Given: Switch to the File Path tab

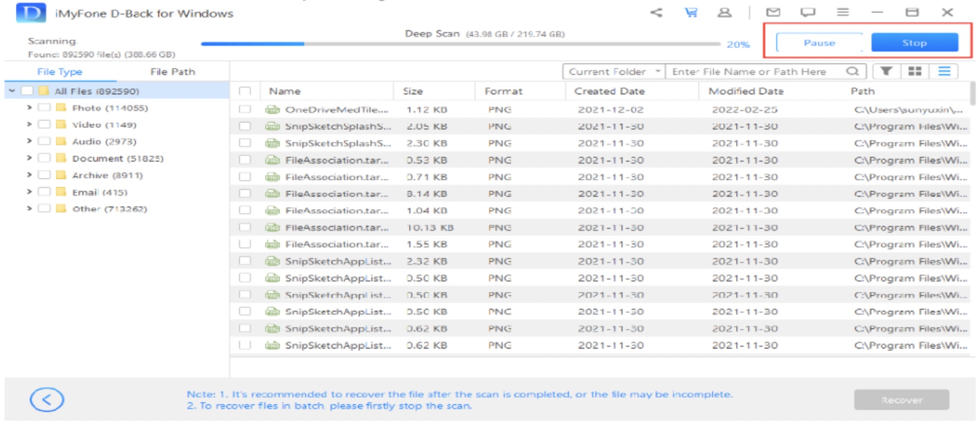Looking at the screenshot, I should [172, 71].
